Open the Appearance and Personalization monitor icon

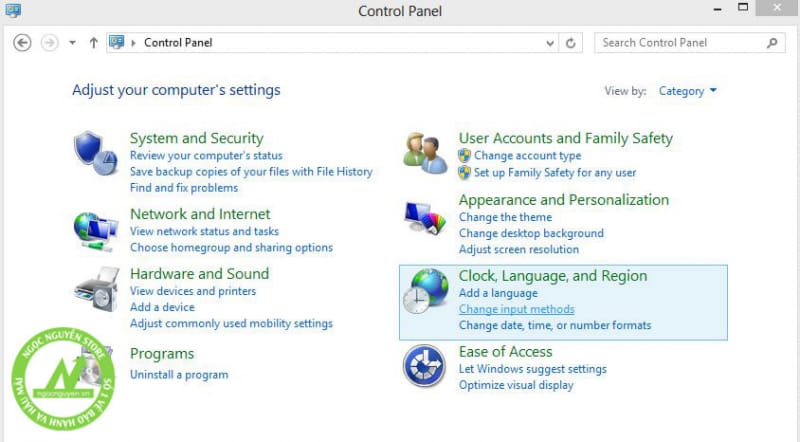[425, 218]
